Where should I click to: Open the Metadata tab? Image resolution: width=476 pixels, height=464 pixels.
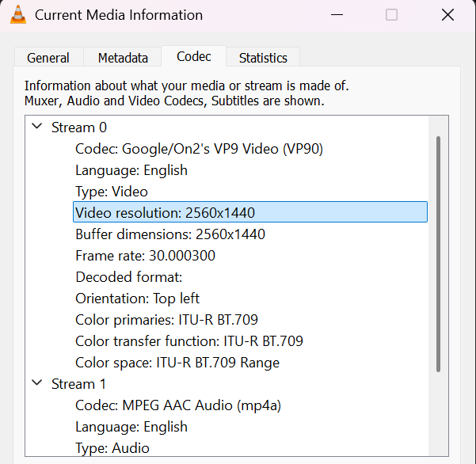(x=123, y=58)
